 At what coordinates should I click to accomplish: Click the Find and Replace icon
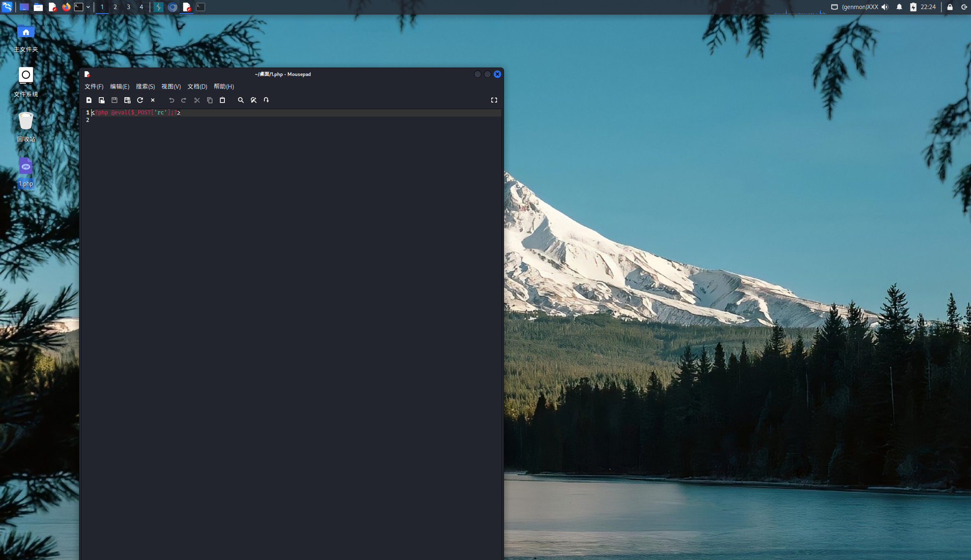pyautogui.click(x=254, y=100)
